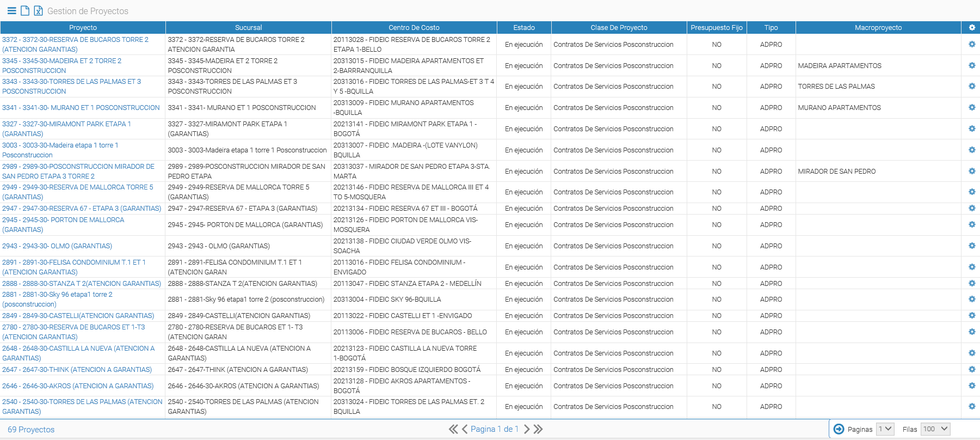Open gear options for project 2891 row
Screen dimensions: 980x440
[972, 267]
